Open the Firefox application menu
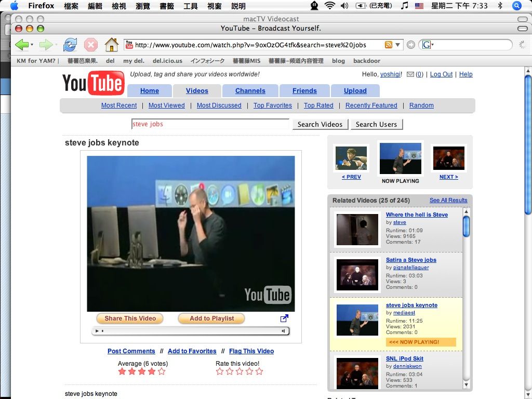 [x=41, y=6]
